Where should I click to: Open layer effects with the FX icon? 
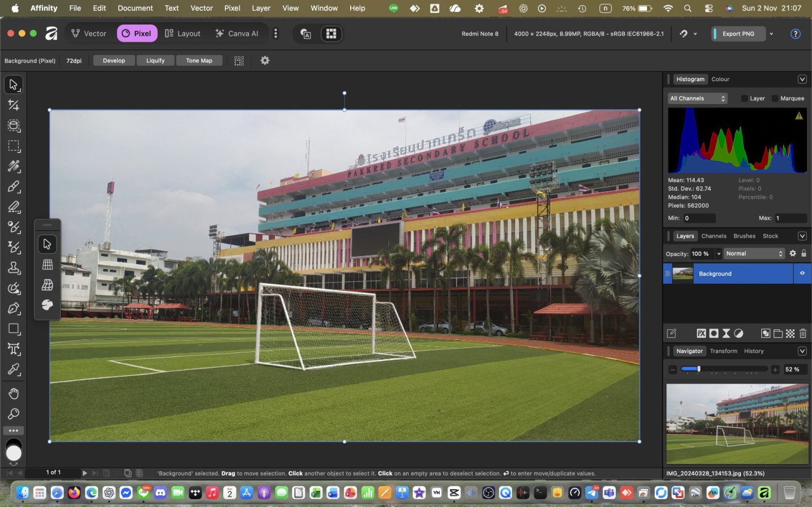click(701, 333)
